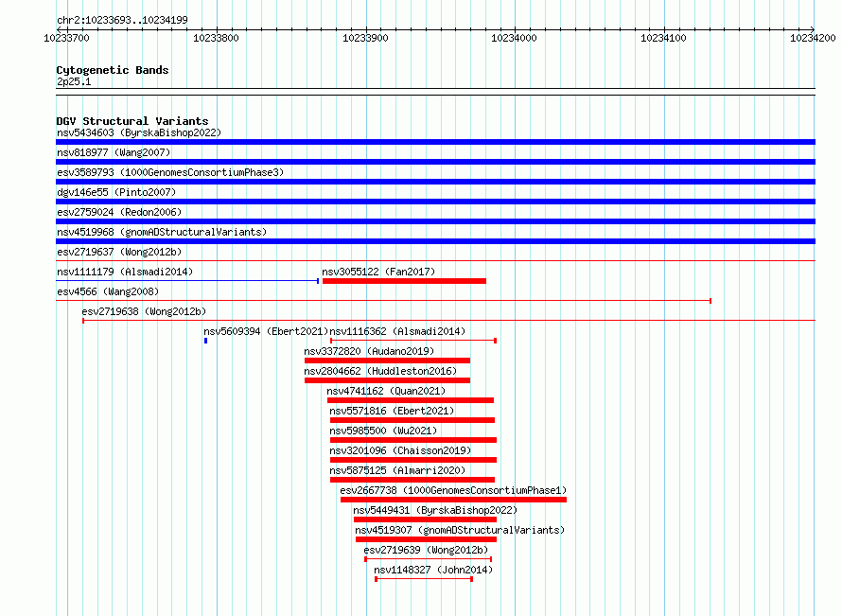
Task: Click the blue bar under nsv818977 (Wang2007)
Action: tap(435, 162)
